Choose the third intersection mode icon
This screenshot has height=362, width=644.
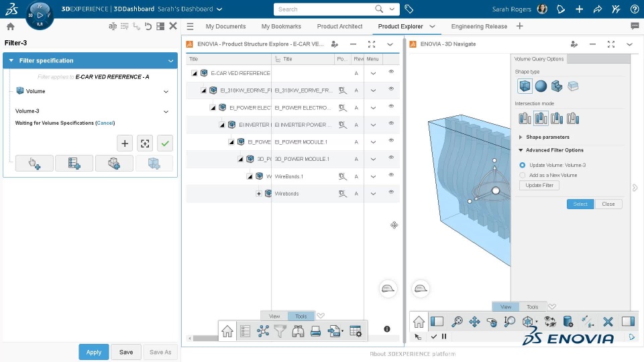pos(557,118)
